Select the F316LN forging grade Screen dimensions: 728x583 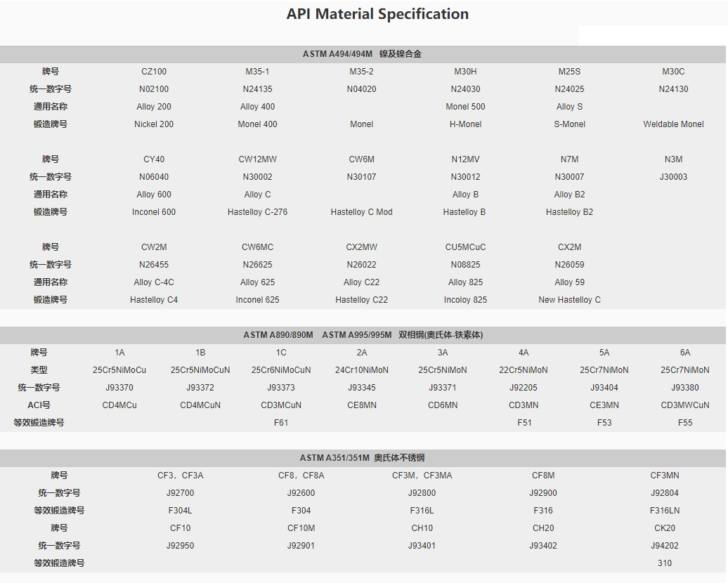coord(664,511)
